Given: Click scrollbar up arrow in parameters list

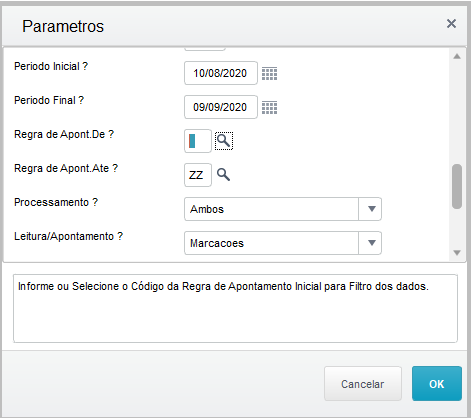Looking at the screenshot, I should click(x=457, y=56).
